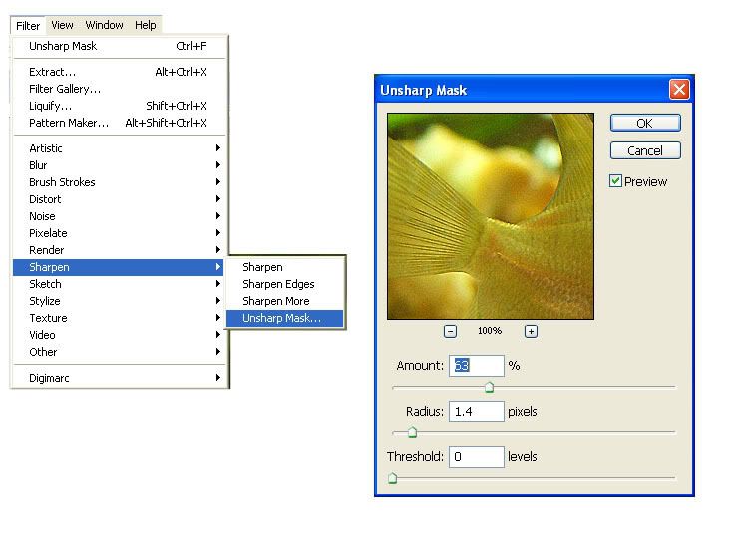Open the View menu
Image resolution: width=733 pixels, height=560 pixels.
tap(62, 25)
